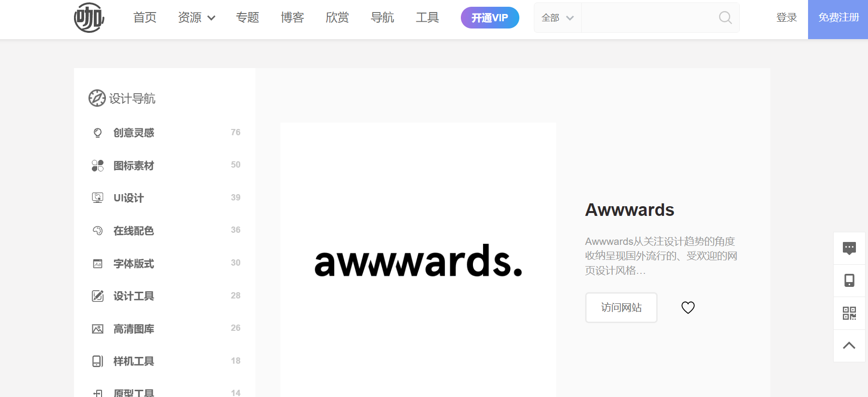Viewport: 868px width, 397px height.
Task: Click the 39 count beside UI设计
Action: (235, 198)
